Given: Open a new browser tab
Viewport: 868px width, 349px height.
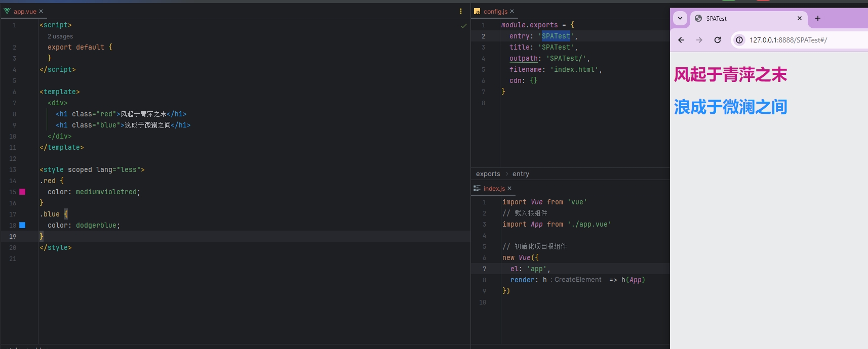Looking at the screenshot, I should click(817, 18).
